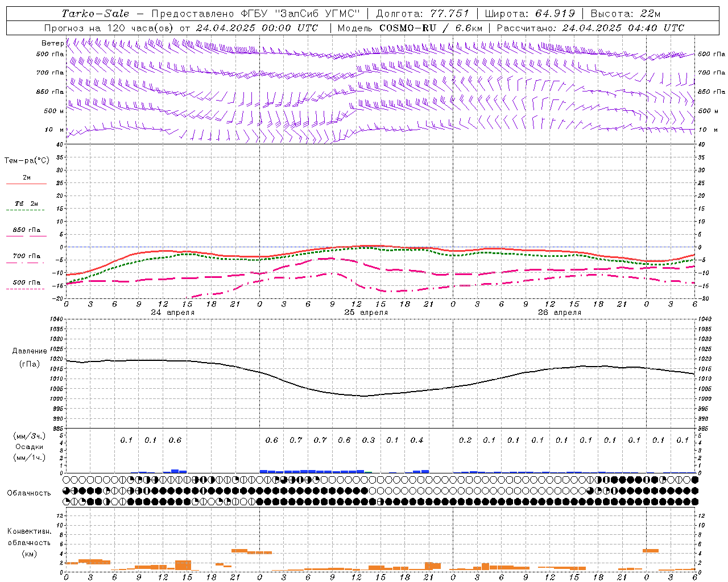Click the "500 гПа" temperature legend entry
This screenshot has width=728, height=582.
coord(27,282)
